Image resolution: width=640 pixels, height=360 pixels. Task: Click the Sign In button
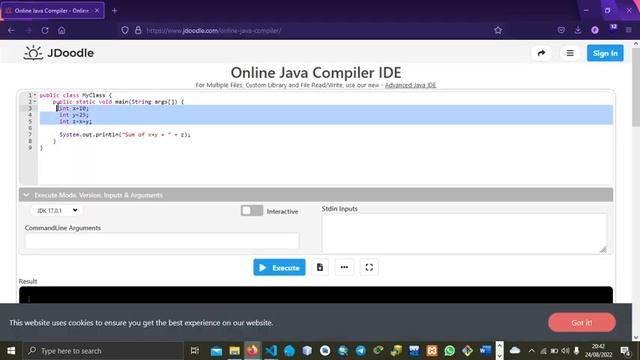[605, 53]
